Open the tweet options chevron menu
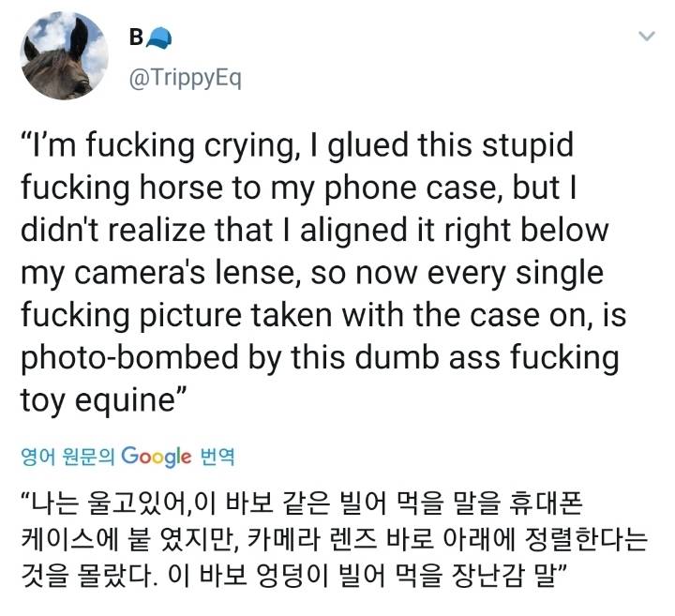 [x=646, y=38]
